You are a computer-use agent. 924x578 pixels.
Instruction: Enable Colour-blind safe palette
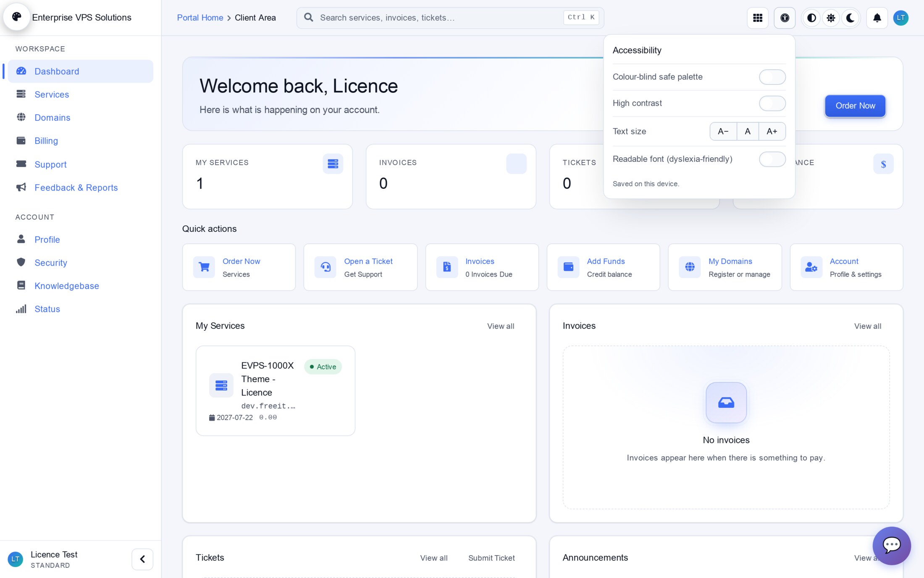pos(772,77)
